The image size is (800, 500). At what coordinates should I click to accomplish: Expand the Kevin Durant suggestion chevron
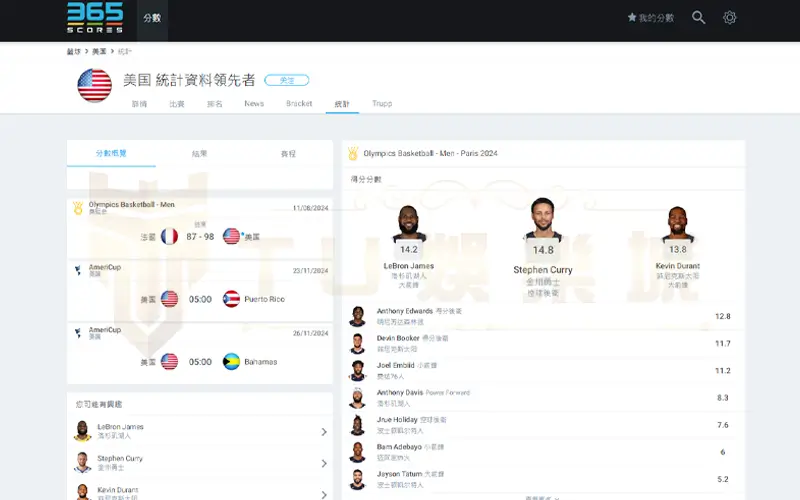[x=324, y=493]
